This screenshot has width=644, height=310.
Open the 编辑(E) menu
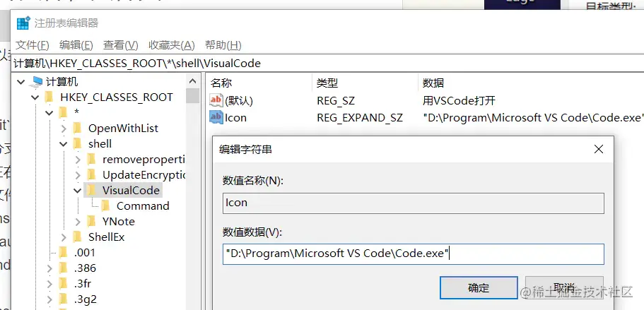[76, 45]
